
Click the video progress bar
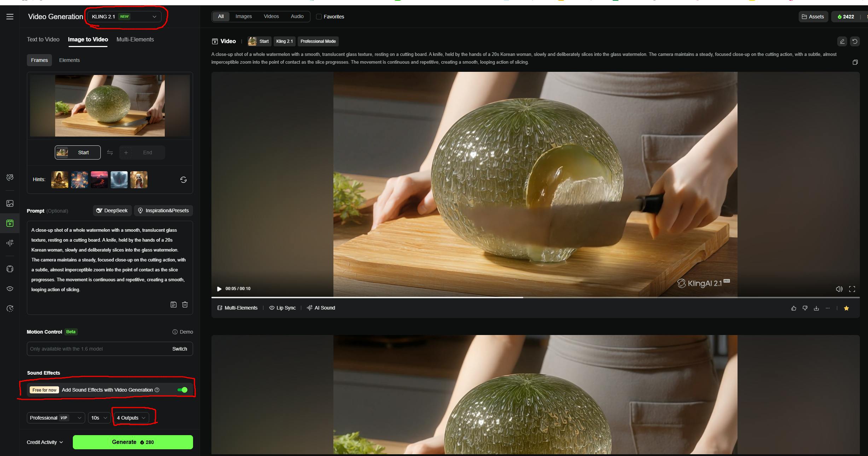[535, 298]
